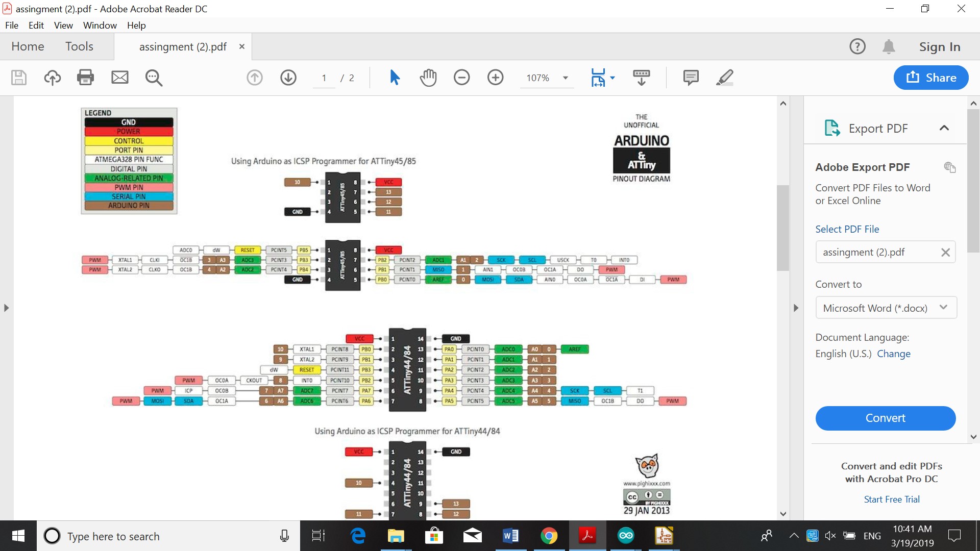Viewport: 980px width, 551px height.
Task: Click the Save file icon
Action: point(19,78)
